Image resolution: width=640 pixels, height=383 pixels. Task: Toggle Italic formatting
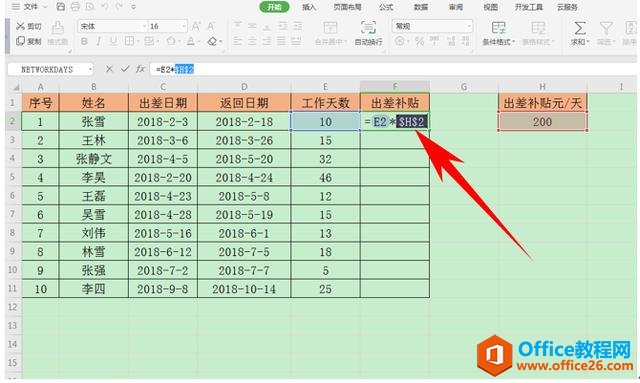99,41
